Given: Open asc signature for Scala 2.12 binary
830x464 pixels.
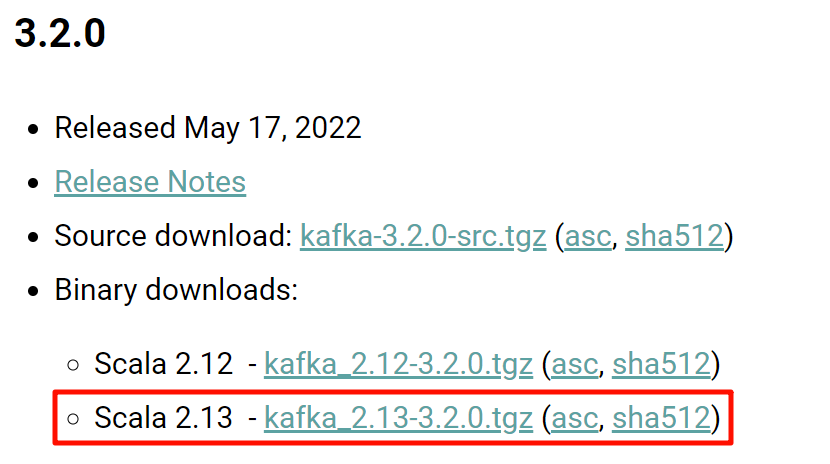Looking at the screenshot, I should pyautogui.click(x=576, y=365).
